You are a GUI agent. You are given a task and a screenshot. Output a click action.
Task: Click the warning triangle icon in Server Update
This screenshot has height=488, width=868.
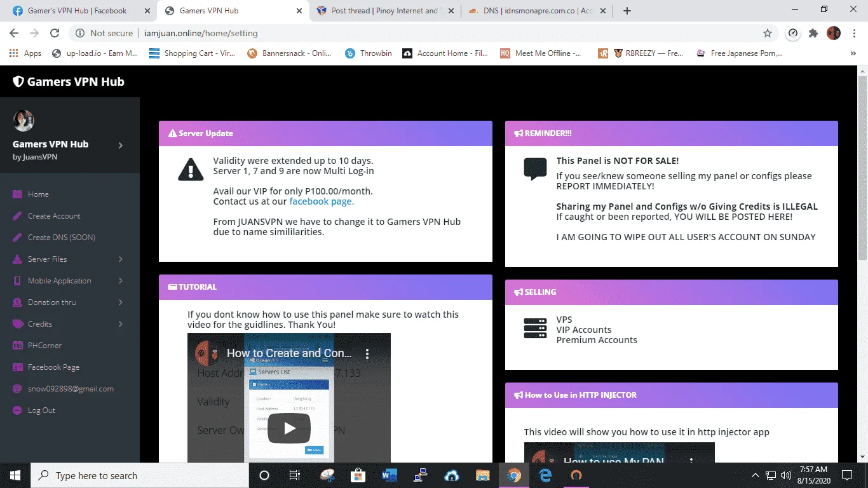(x=191, y=169)
